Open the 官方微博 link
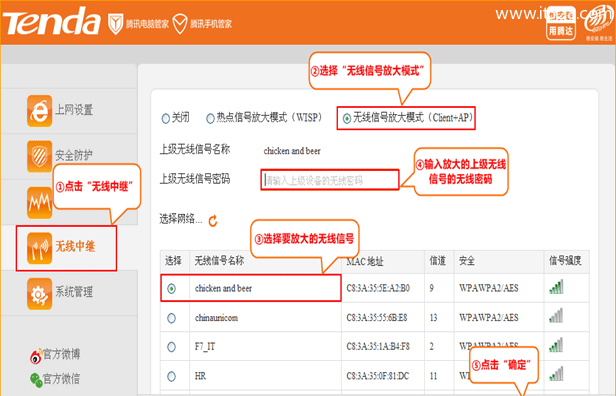This screenshot has height=396, width=616. pos(61,354)
